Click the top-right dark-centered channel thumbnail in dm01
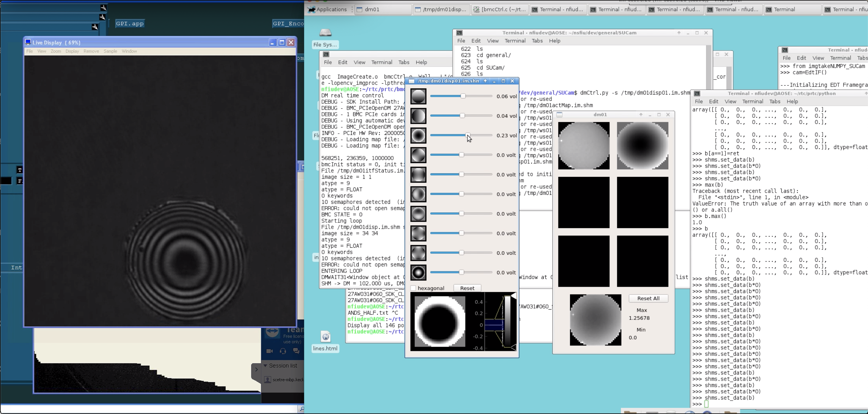This screenshot has width=868, height=414. coord(642,146)
